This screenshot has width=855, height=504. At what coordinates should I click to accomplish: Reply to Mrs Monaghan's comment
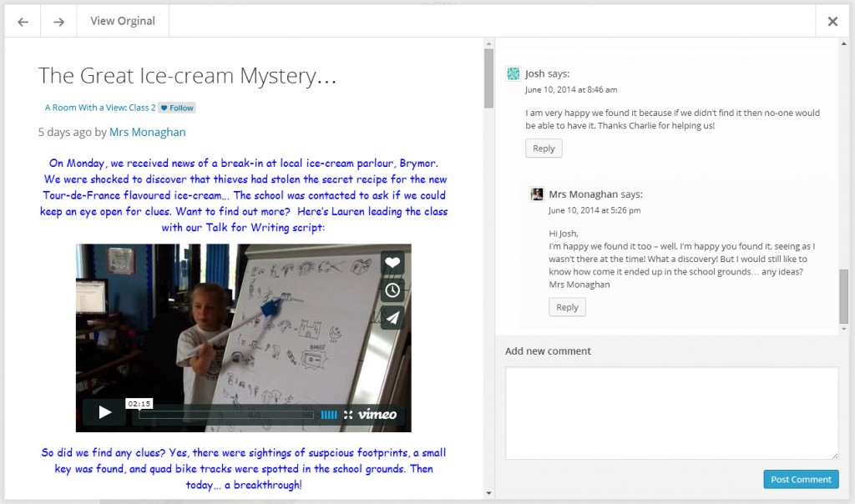pos(567,307)
